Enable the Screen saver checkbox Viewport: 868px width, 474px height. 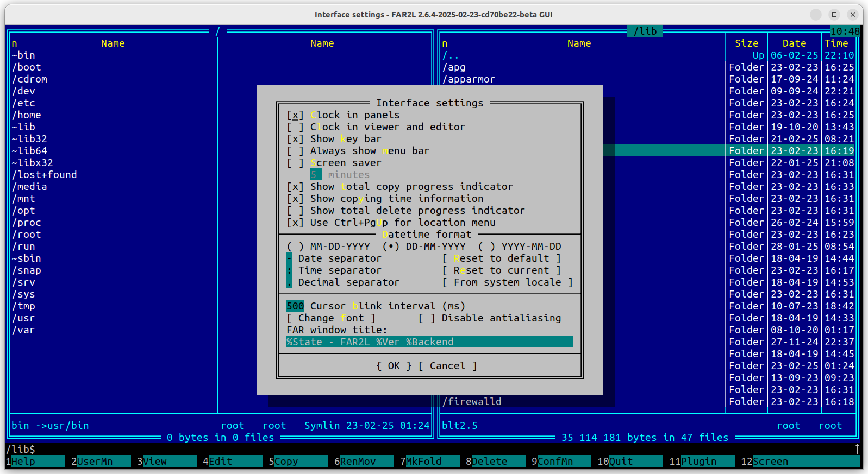pyautogui.click(x=295, y=163)
